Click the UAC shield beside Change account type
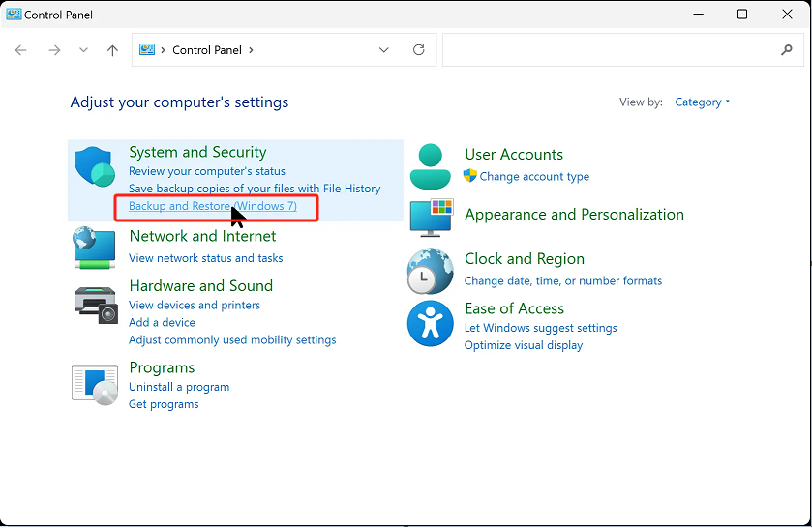Image resolution: width=812 pixels, height=527 pixels. point(469,175)
